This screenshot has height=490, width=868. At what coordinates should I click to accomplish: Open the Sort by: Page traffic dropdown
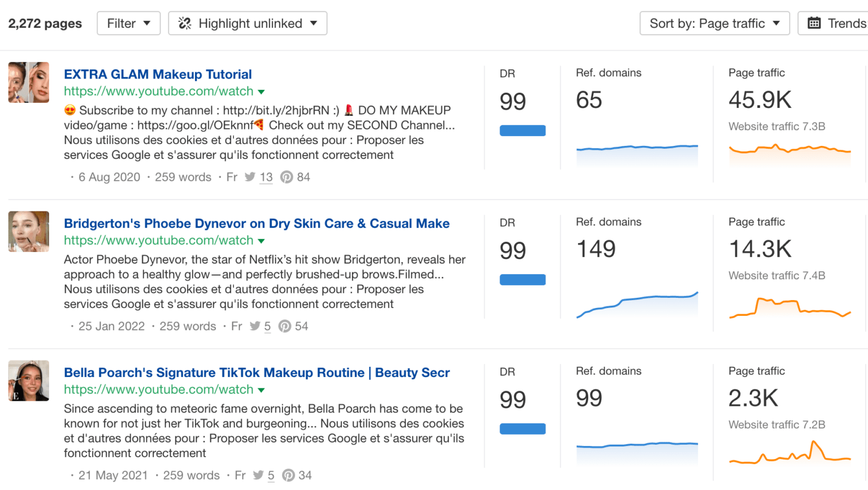(714, 23)
